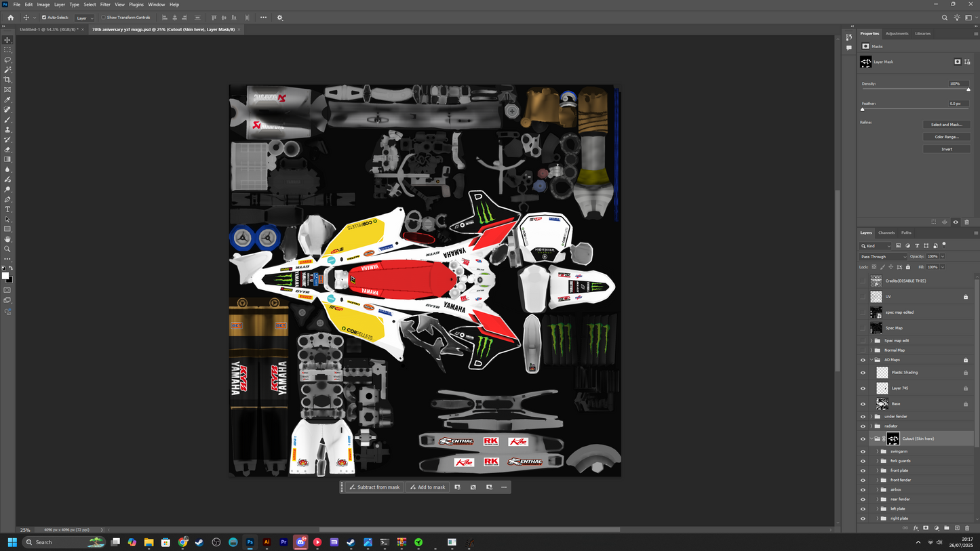The height and width of the screenshot is (551, 980).
Task: Switch to the Channels tab
Action: pos(886,232)
